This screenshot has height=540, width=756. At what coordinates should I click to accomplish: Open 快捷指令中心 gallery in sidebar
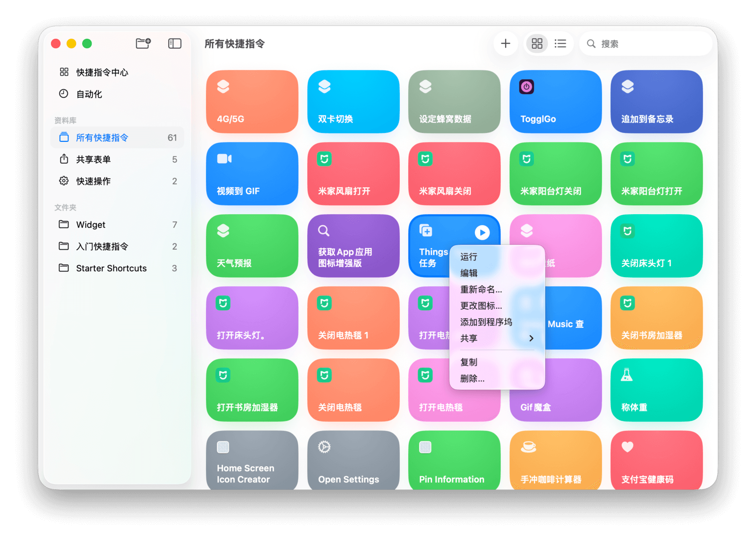(102, 72)
